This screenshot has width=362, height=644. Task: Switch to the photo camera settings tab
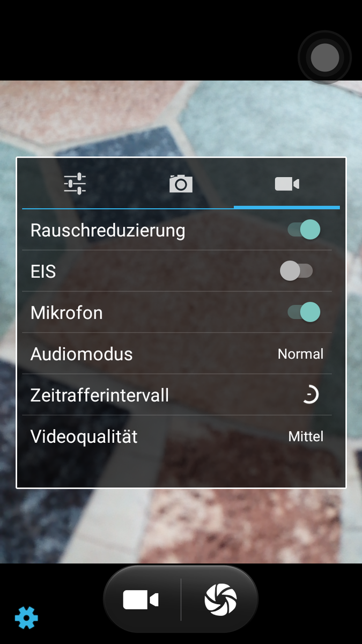coord(181,184)
